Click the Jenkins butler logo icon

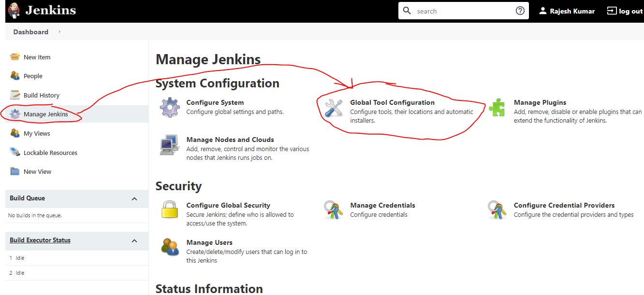(15, 11)
